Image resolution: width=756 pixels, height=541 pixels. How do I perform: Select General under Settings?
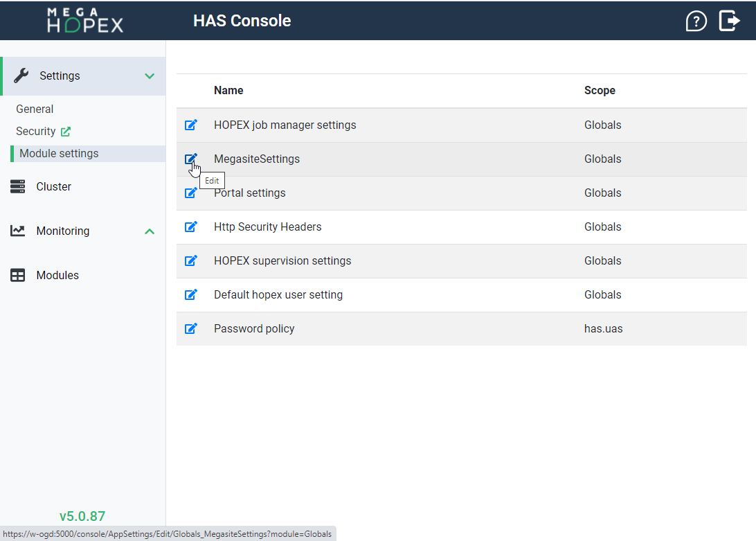click(35, 109)
